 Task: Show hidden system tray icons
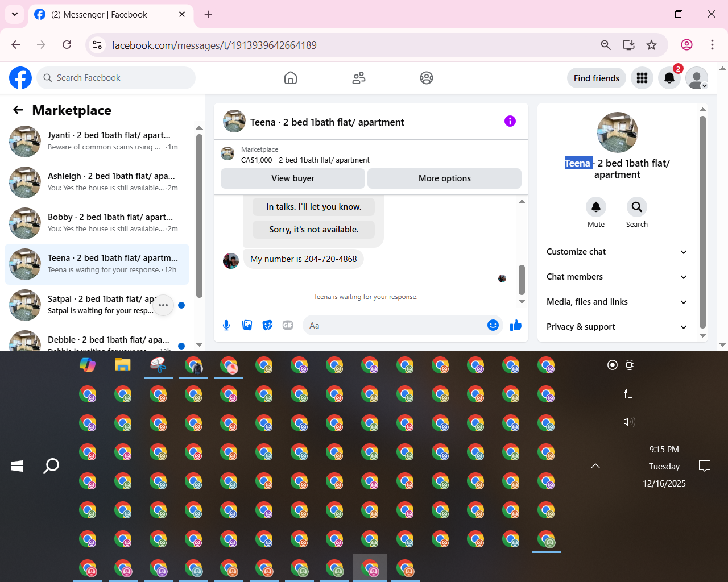tap(595, 466)
